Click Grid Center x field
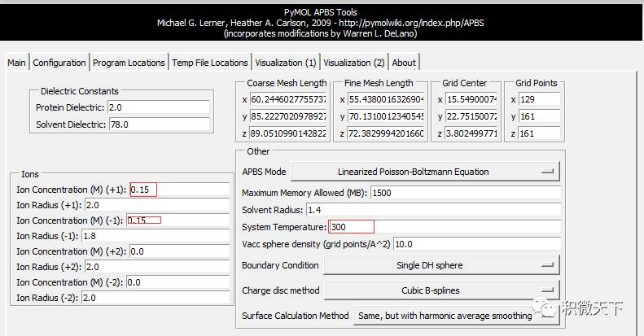Image resolution: width=644 pixels, height=336 pixels. [x=471, y=99]
